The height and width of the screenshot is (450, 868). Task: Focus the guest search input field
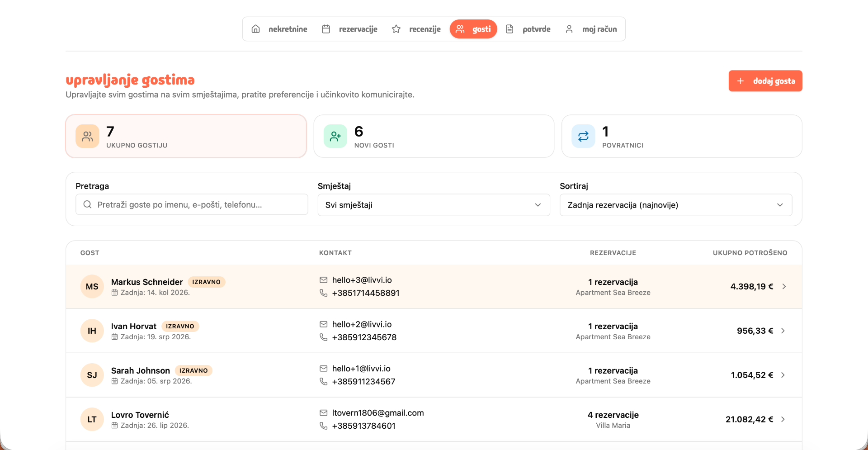tap(192, 204)
